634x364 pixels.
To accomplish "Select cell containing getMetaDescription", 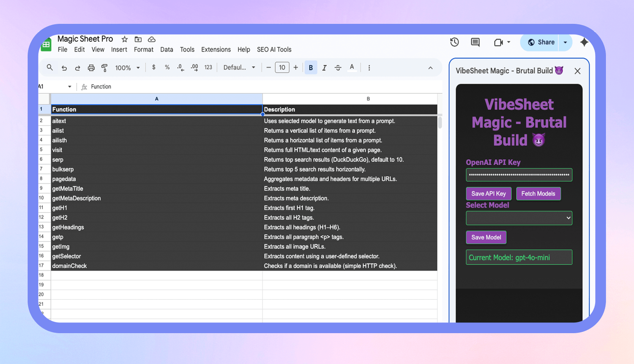I will [156, 198].
